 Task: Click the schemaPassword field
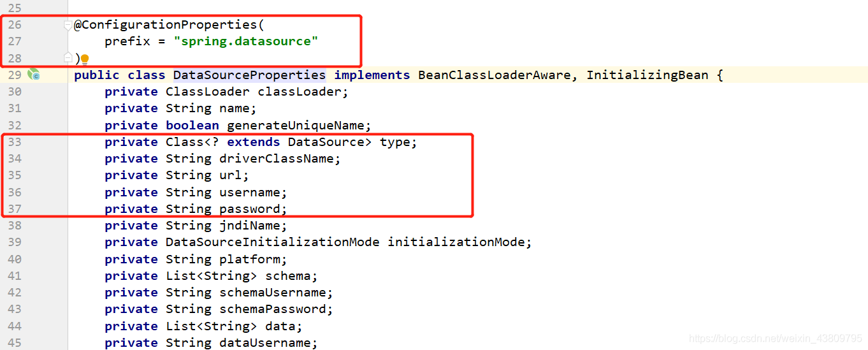(273, 309)
